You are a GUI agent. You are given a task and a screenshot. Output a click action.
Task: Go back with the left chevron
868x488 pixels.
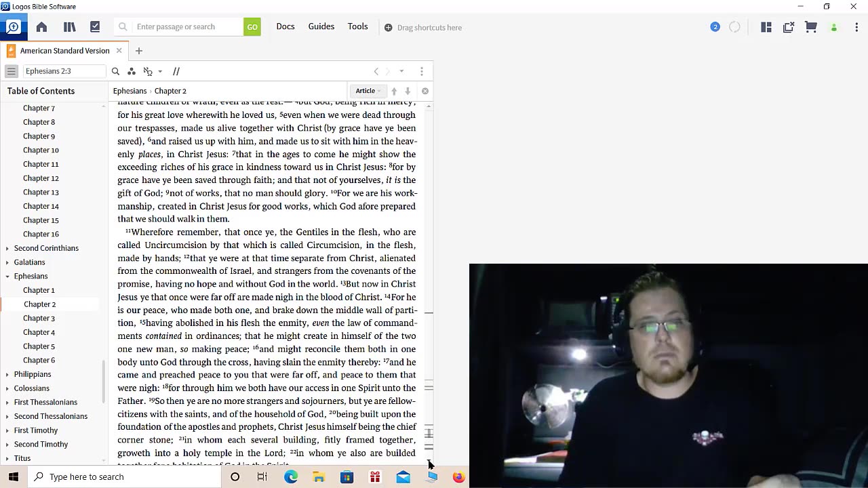pyautogui.click(x=376, y=71)
